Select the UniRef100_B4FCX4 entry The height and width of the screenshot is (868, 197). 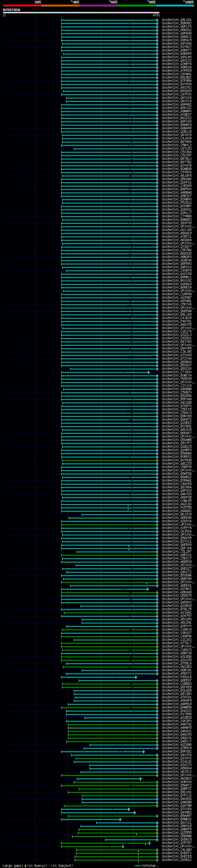tap(177, 121)
